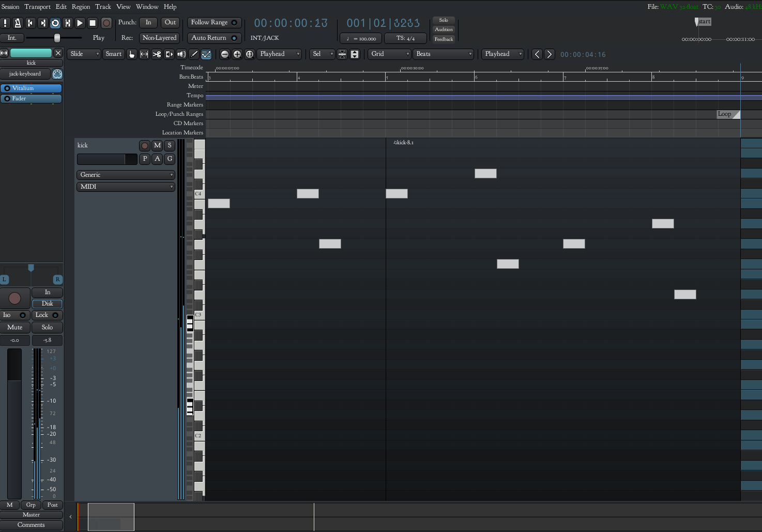
Task: Nudge forward with right arrow button
Action: (x=550, y=54)
